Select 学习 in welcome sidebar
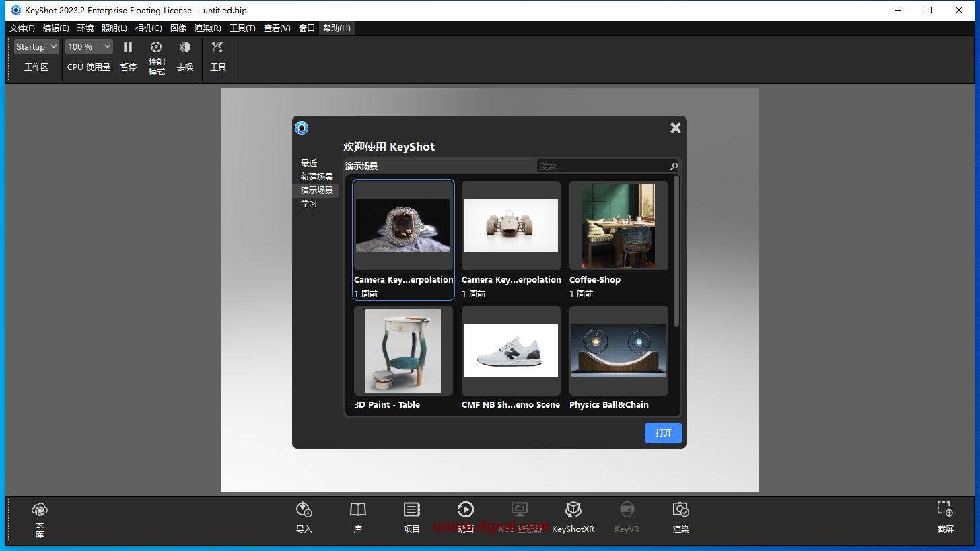Image resolution: width=980 pixels, height=551 pixels. point(309,204)
